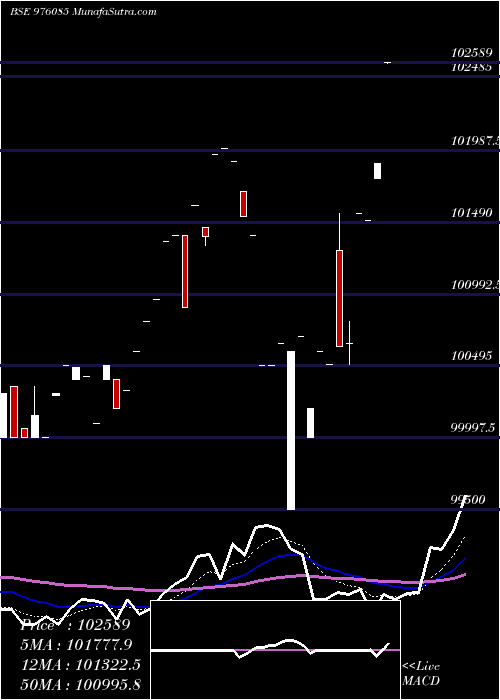Click the Price : 102589 readout

point(75,625)
